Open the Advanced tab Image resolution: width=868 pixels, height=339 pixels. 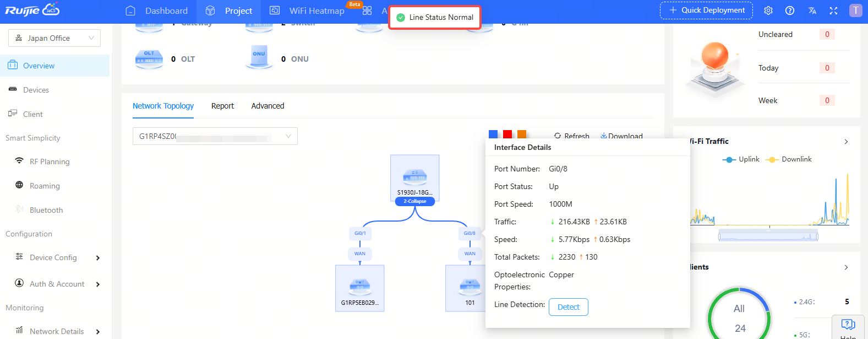point(268,106)
